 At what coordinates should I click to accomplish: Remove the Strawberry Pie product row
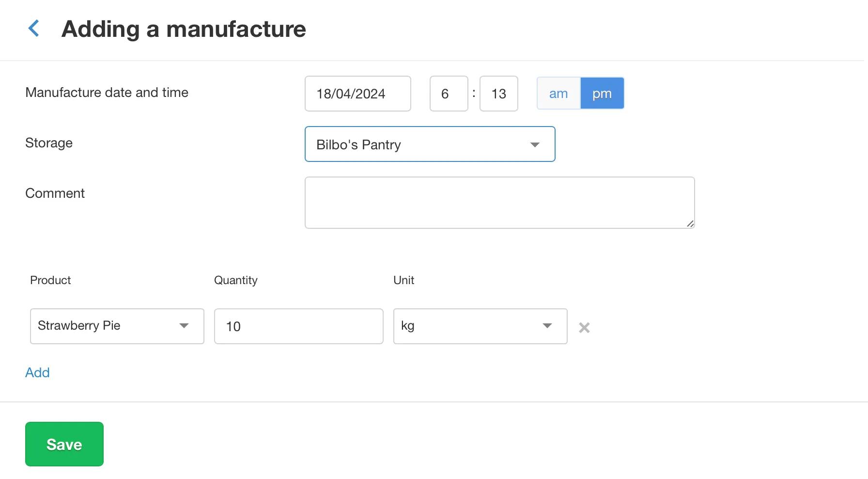(584, 328)
